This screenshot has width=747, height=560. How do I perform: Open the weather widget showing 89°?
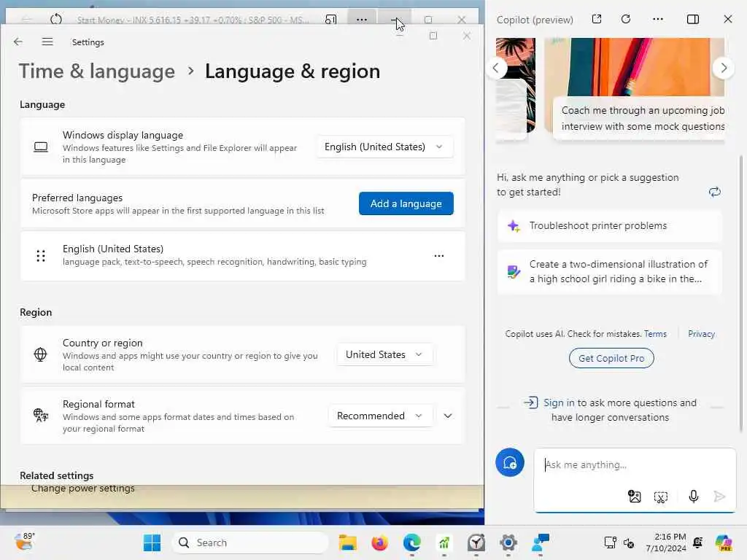click(24, 542)
